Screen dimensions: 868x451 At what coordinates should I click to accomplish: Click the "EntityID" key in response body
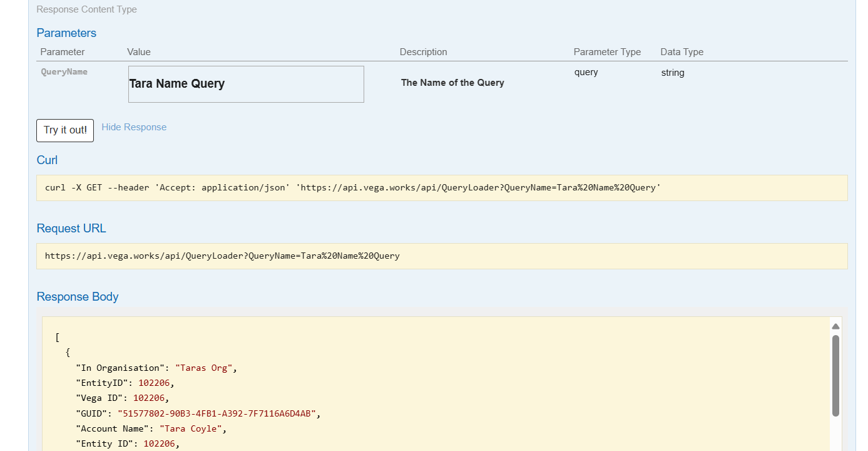(x=102, y=383)
